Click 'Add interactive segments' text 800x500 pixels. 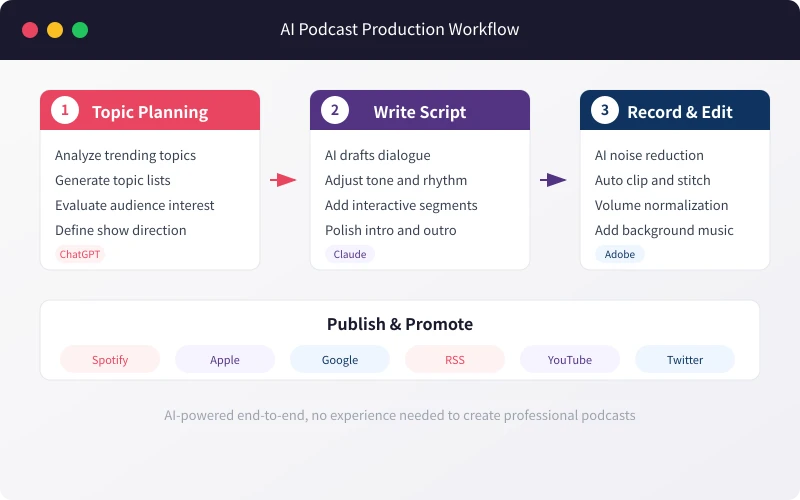tap(401, 205)
